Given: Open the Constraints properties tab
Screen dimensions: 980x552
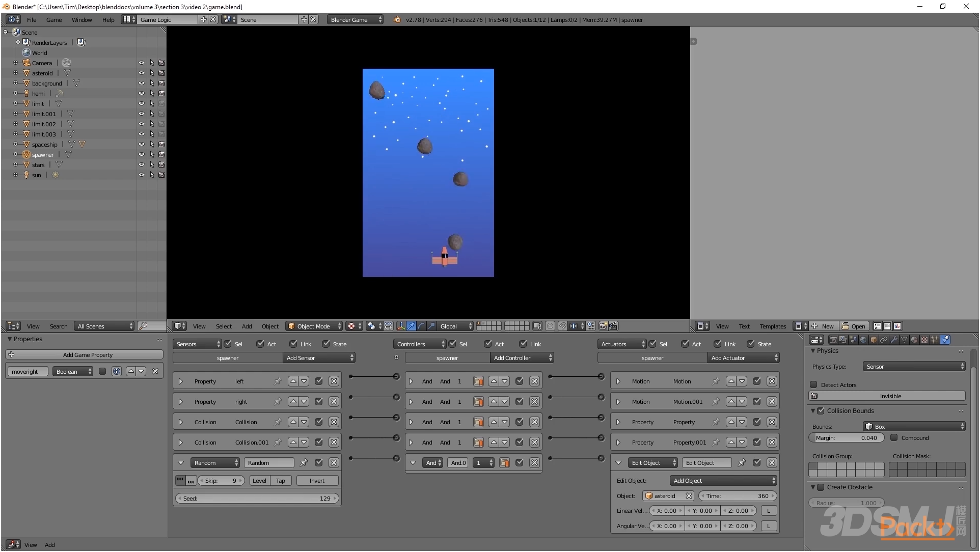Looking at the screenshot, I should [x=884, y=340].
